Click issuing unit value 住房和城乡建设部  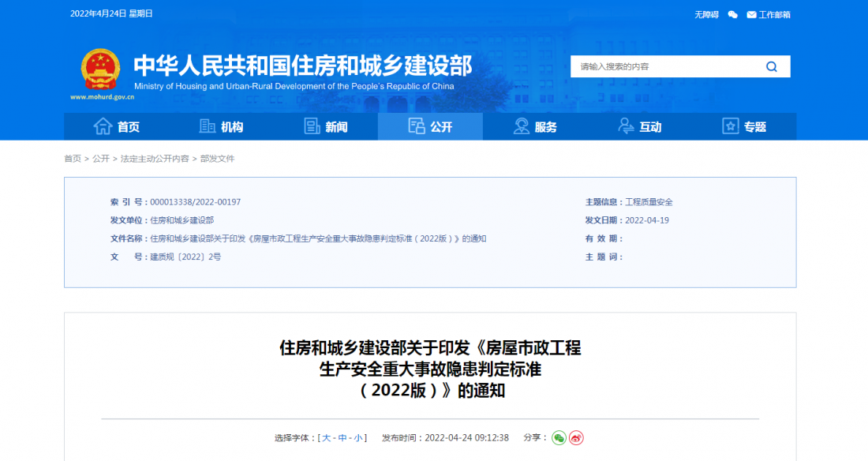click(x=181, y=220)
